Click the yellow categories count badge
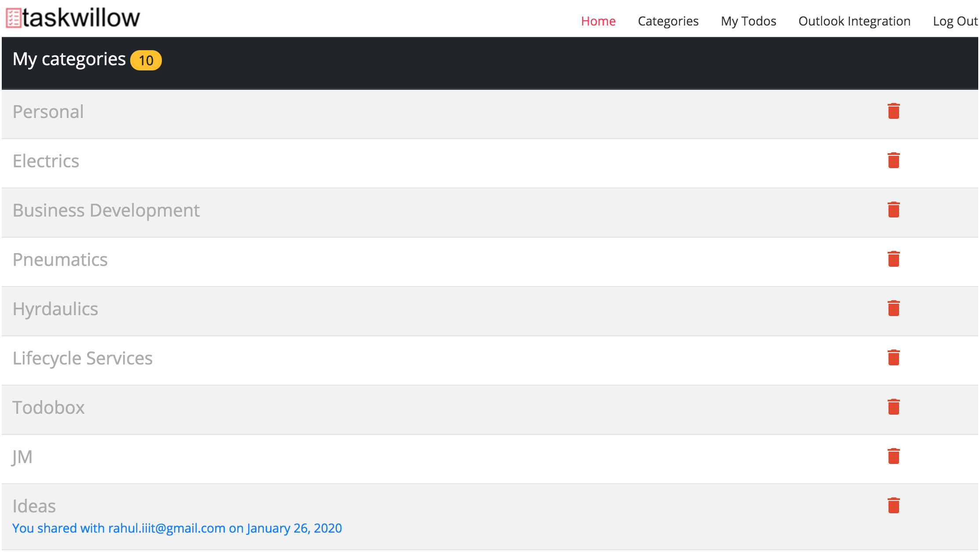The height and width of the screenshot is (552, 980). click(x=146, y=60)
